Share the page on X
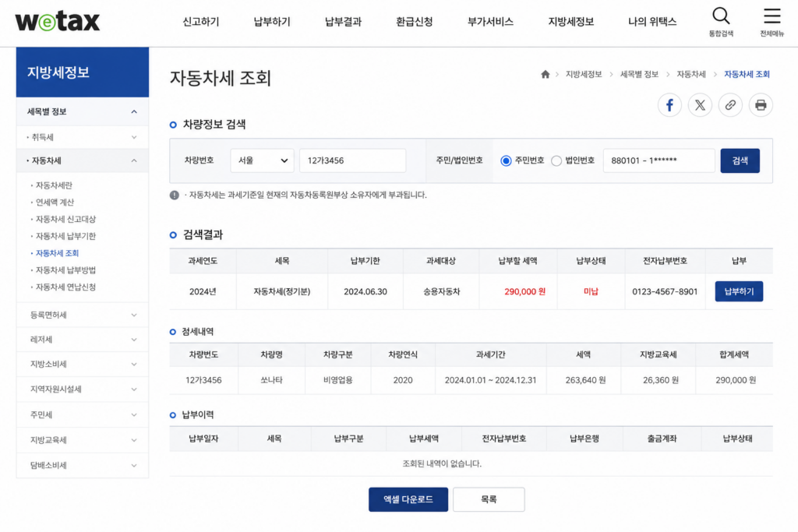 [x=701, y=105]
